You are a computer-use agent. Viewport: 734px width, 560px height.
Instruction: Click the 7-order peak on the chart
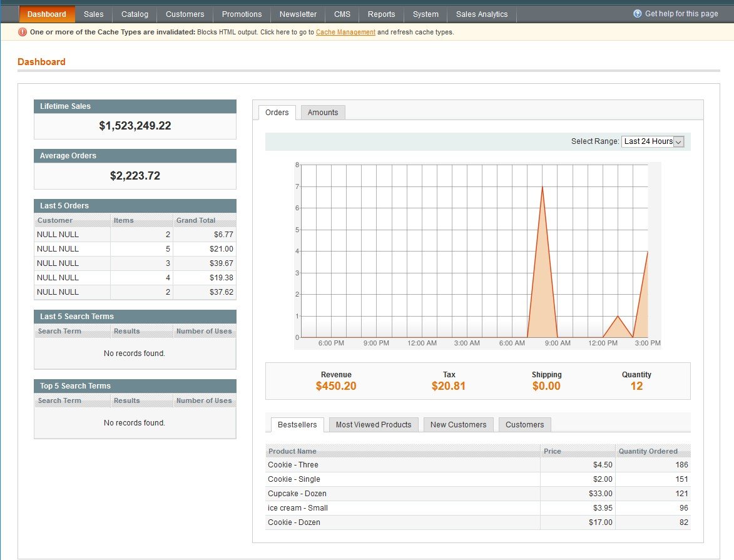(542, 187)
